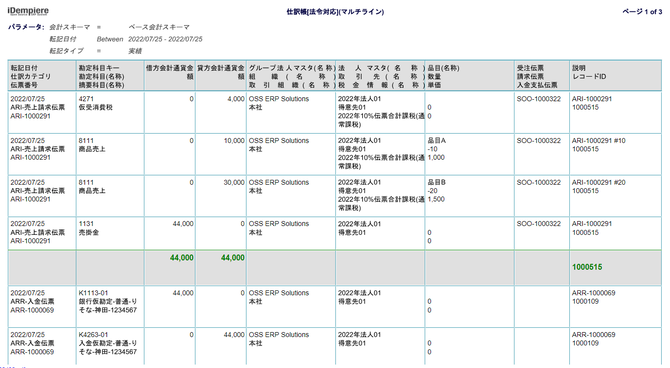Select the ベース会計スキーマ parameter value
This screenshot has width=670, height=368.
[159, 27]
